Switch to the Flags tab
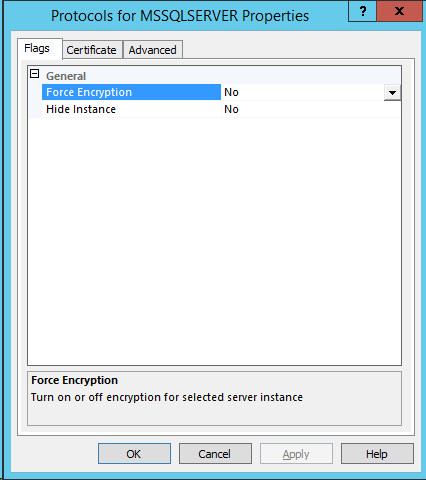This screenshot has height=480, width=426. 40,49
